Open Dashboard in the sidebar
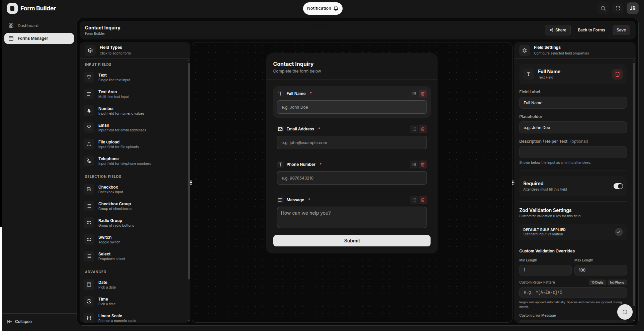Image resolution: width=644 pixels, height=331 pixels. [39, 26]
